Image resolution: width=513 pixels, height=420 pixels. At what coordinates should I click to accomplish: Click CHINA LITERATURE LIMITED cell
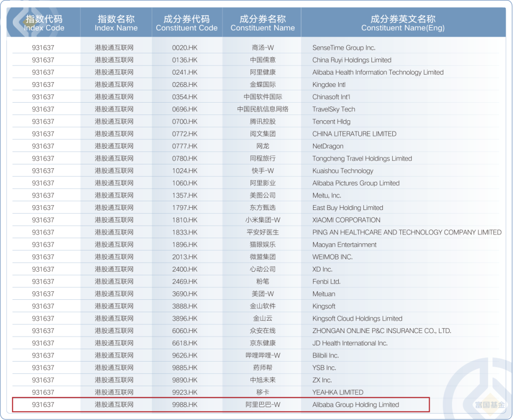point(354,134)
